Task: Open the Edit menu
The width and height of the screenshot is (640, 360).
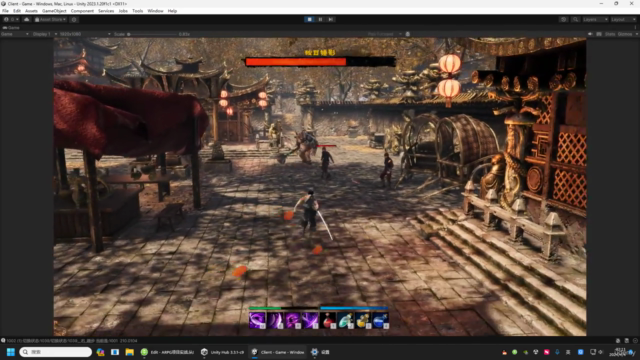Action: (x=17, y=11)
